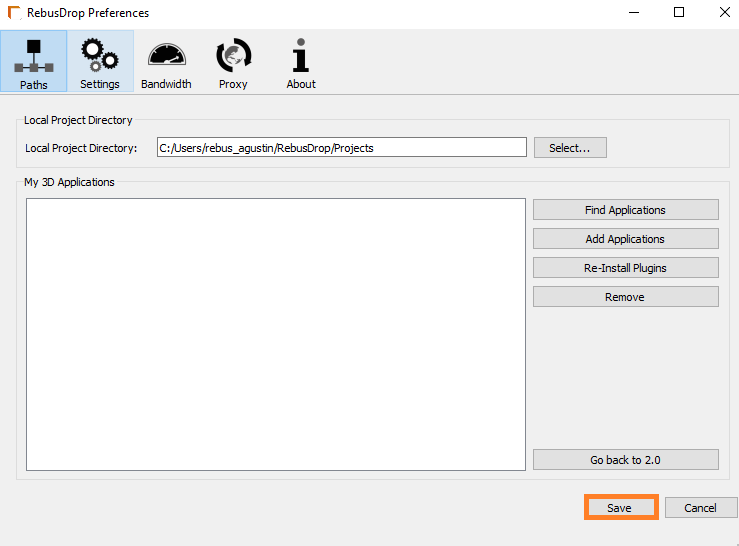Minimize the RebusDrop Preferences window

[634, 12]
